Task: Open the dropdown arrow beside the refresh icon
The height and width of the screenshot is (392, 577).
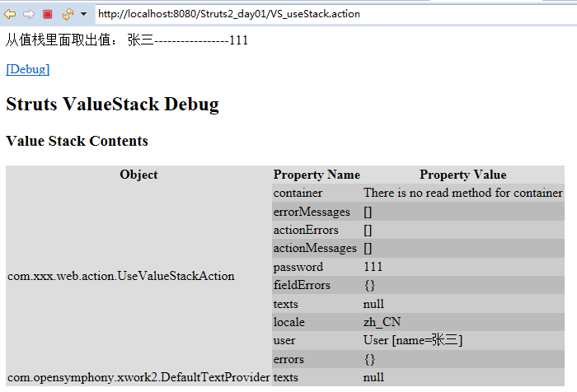Action: [83, 14]
